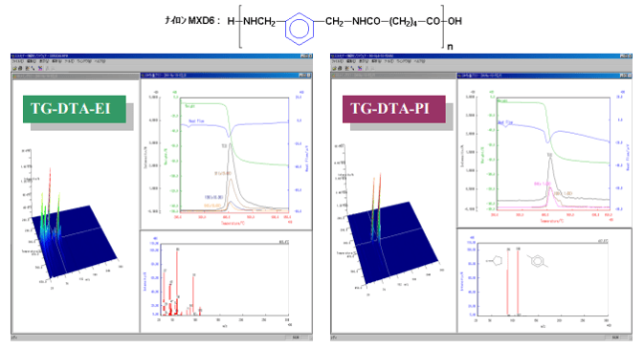Open the 編集 menu in the TG-DTA-PI window
This screenshot has height=348, width=644.
click(351, 61)
